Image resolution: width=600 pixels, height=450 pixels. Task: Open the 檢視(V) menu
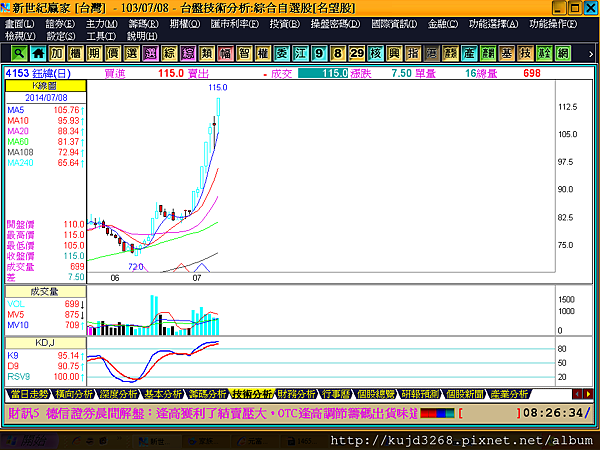(20, 36)
